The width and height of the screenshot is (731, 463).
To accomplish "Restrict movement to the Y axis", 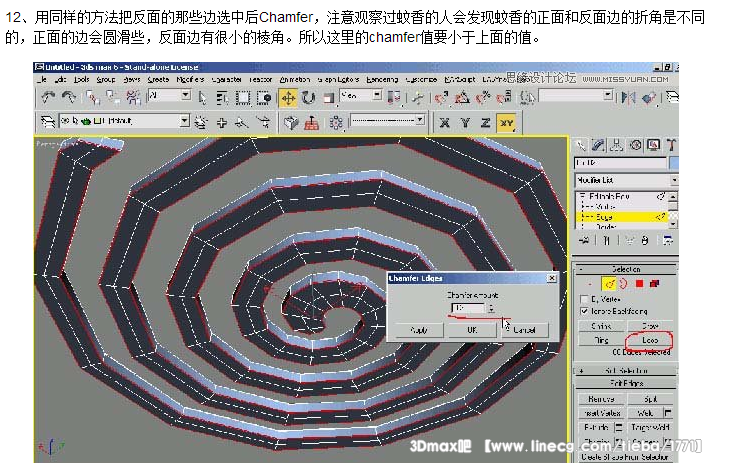I will (x=465, y=123).
